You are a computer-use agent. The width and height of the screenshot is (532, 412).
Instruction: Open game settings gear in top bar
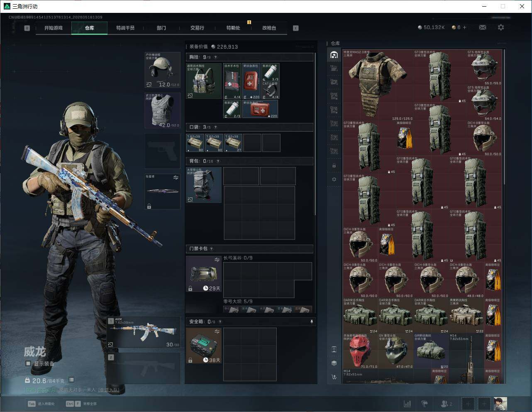(x=501, y=27)
